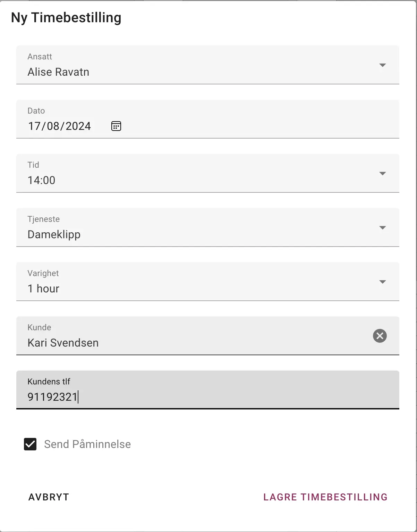Uncheck the Send Påminnelse checkbox

[30, 444]
